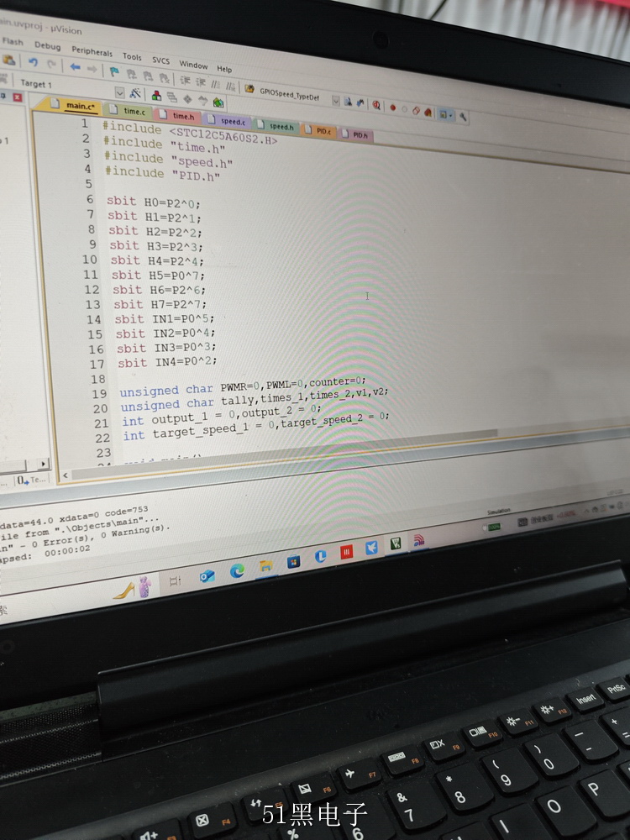Click the line 4 include "PID.h" text
The image size is (630, 840).
(162, 174)
